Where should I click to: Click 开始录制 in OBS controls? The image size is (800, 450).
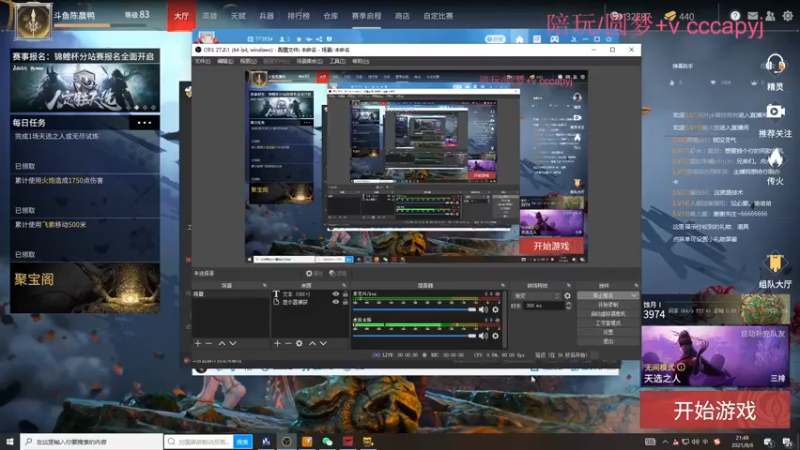click(608, 305)
